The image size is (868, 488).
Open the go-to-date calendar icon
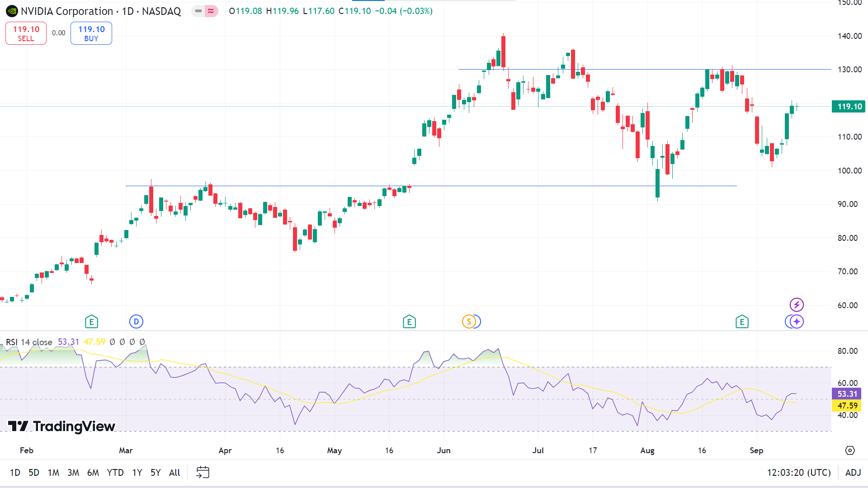pyautogui.click(x=203, y=472)
